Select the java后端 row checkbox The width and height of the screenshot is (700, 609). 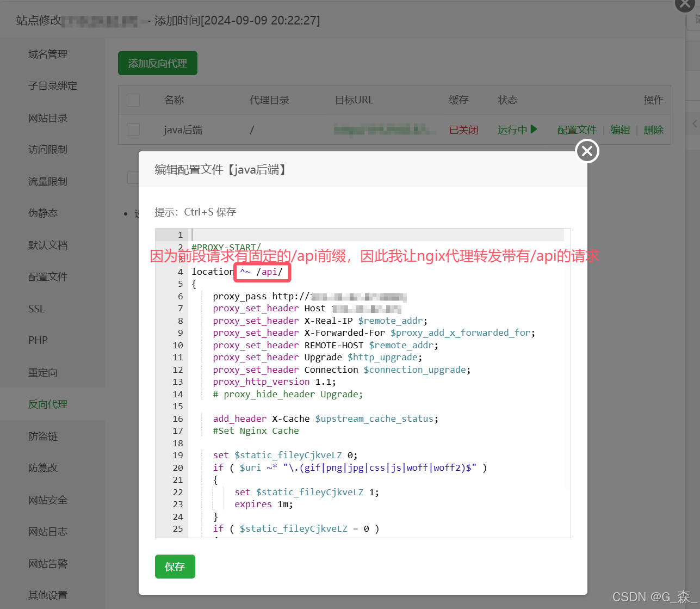click(x=133, y=130)
